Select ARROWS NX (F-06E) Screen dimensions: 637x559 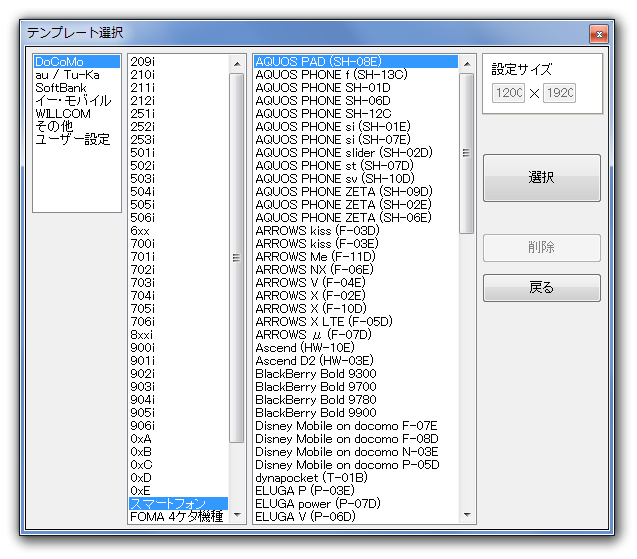356,270
